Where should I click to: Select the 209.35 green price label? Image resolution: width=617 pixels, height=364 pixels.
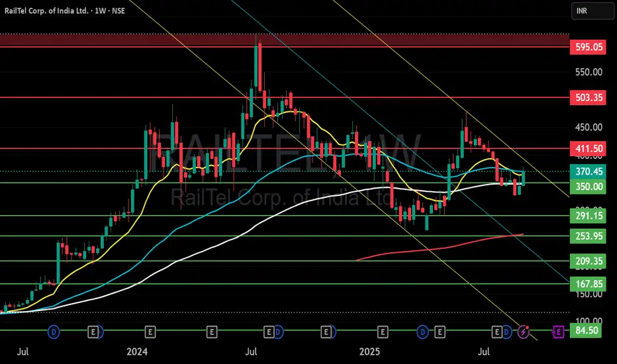[588, 261]
